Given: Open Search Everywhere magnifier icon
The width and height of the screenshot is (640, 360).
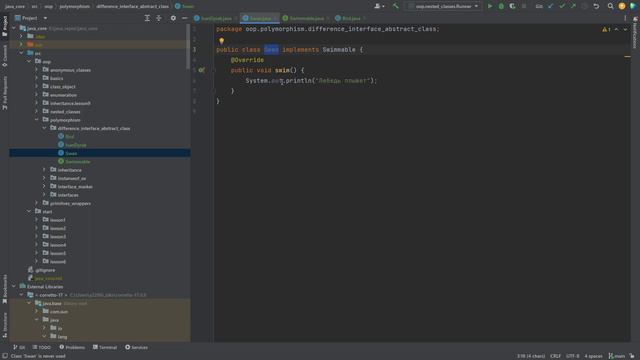Looking at the screenshot, I should coord(610,6).
